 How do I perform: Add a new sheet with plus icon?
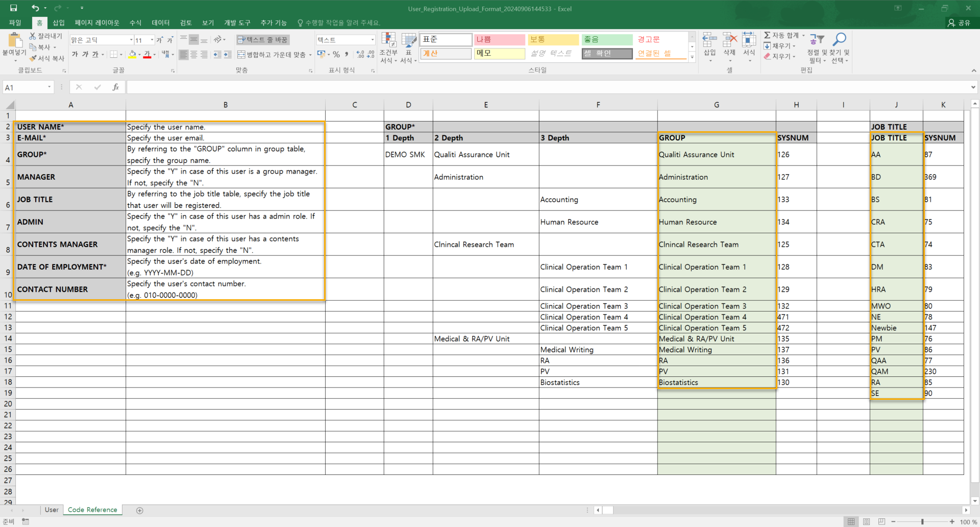click(140, 510)
